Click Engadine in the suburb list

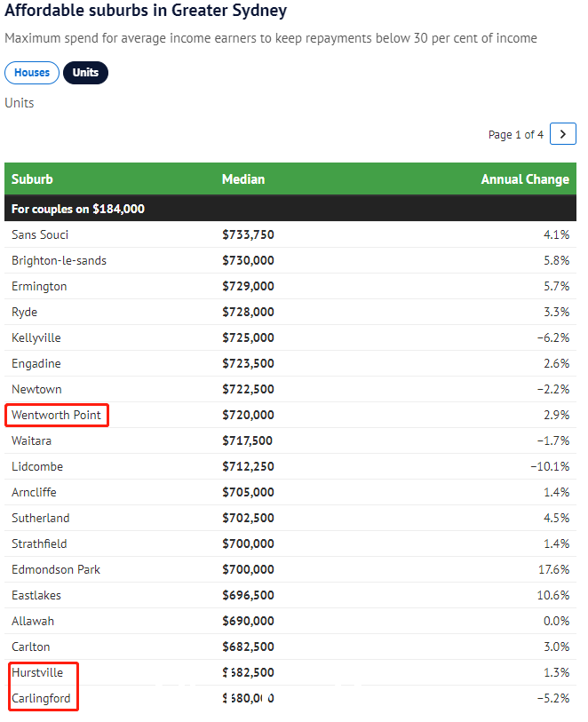(x=36, y=364)
